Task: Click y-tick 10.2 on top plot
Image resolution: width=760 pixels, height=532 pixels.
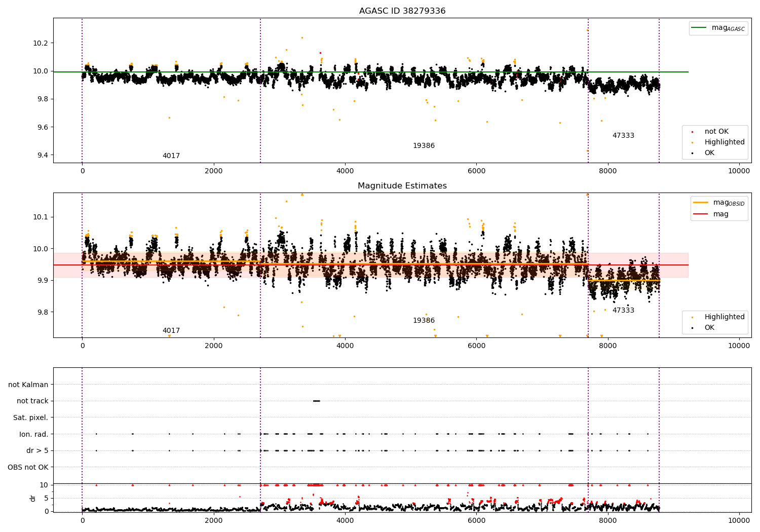Action: 41,43
